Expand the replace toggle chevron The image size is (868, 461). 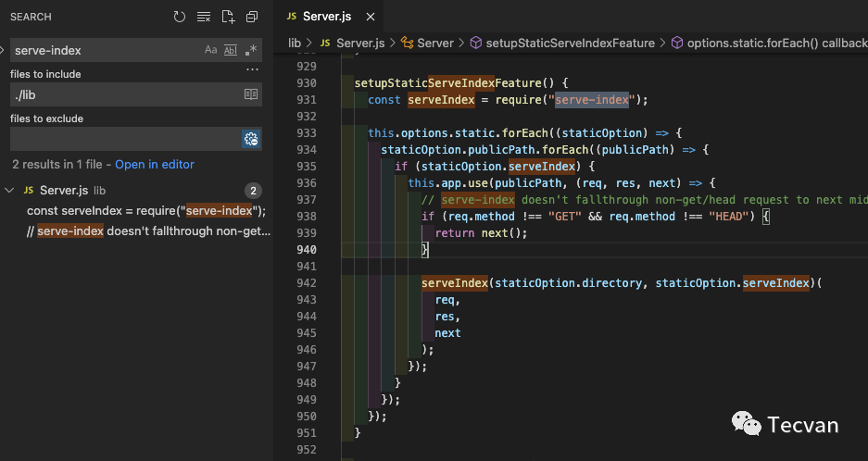pyautogui.click(x=3, y=50)
